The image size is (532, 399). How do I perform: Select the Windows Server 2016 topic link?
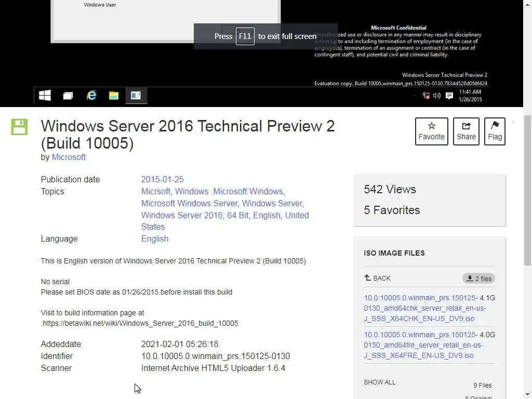(x=182, y=215)
